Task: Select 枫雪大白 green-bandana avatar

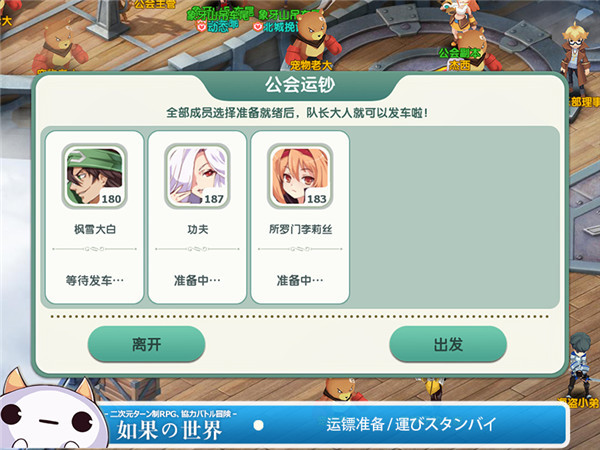Action: click(x=95, y=176)
